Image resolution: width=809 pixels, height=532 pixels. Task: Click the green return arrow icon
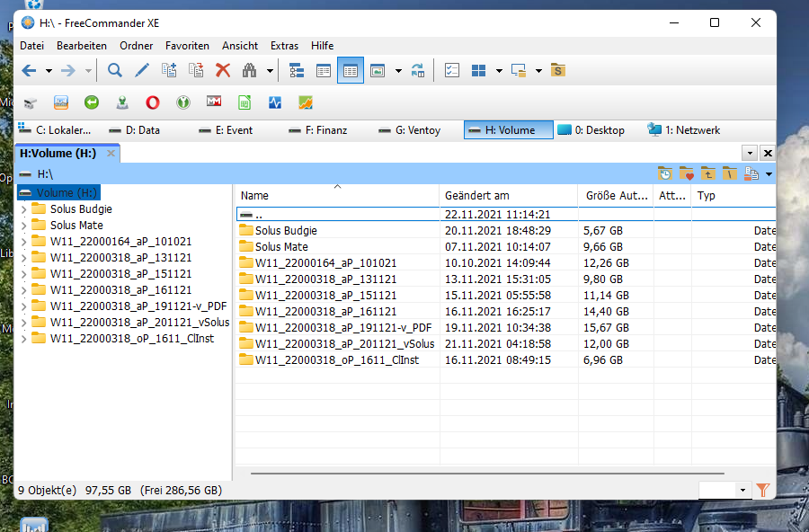pyautogui.click(x=92, y=102)
